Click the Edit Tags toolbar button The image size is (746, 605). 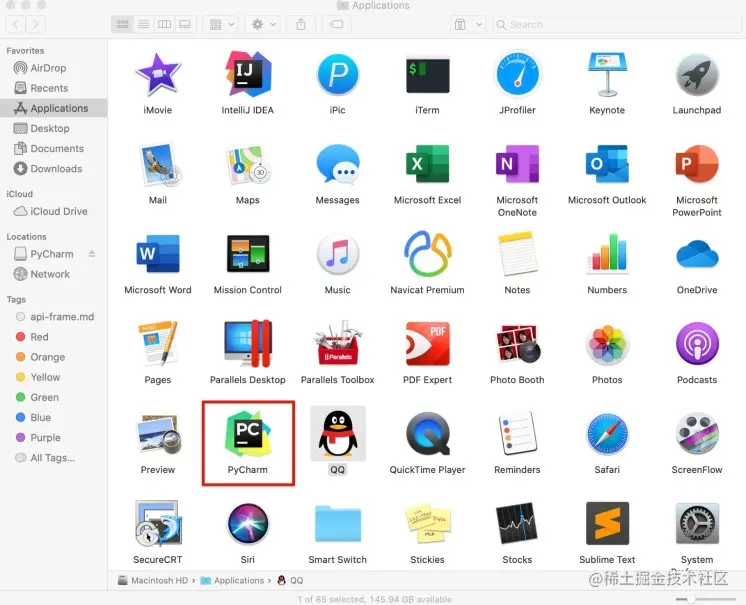point(336,24)
